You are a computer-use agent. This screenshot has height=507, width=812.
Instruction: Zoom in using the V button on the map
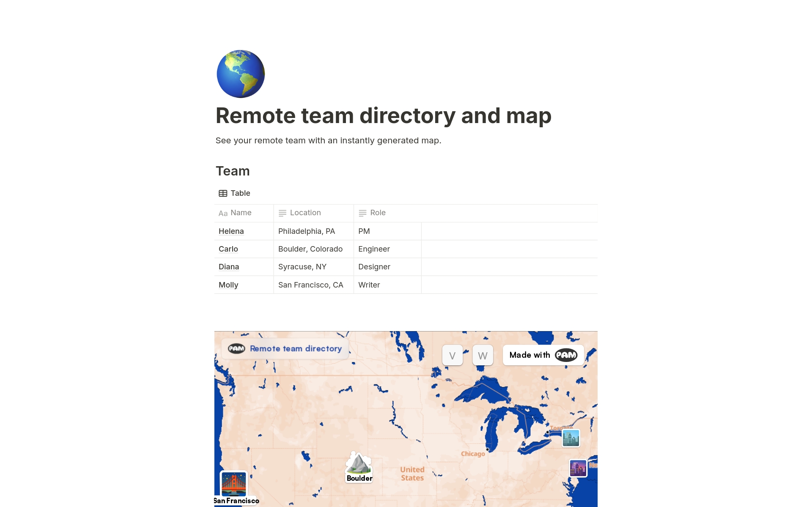pos(452,355)
